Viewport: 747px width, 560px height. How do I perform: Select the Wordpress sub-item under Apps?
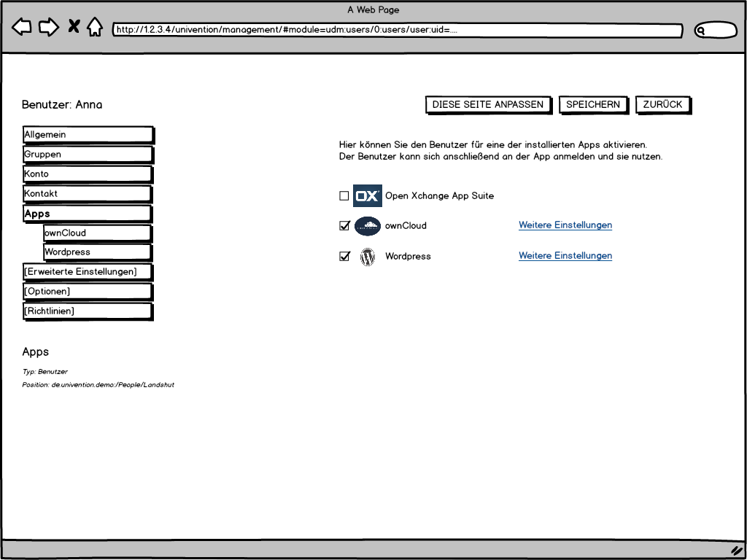[x=97, y=252]
